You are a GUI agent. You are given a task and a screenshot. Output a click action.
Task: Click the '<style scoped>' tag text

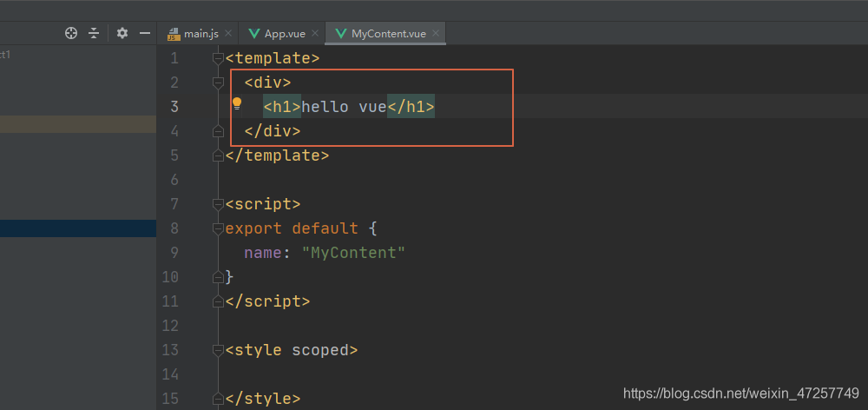[292, 350]
